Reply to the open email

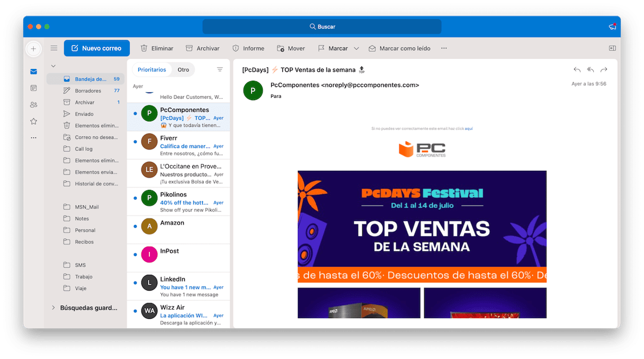click(x=577, y=69)
